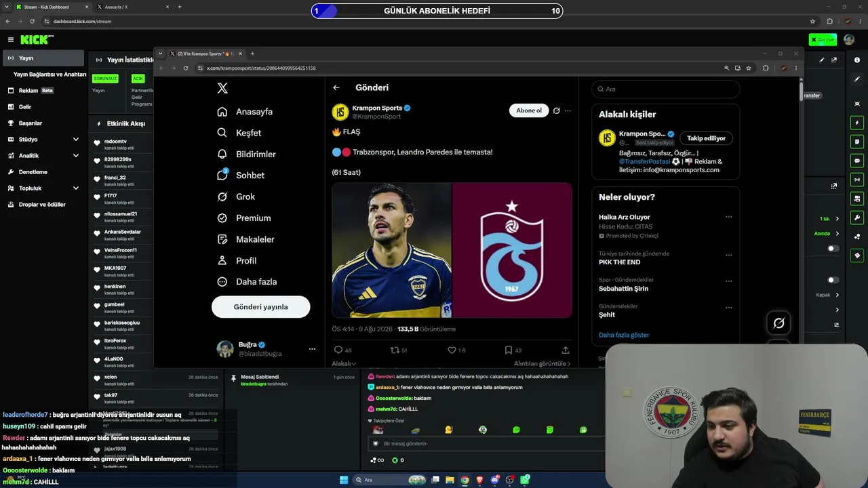Image resolution: width=868 pixels, height=488 pixels.
Task: Click the lightning bolt icon in Kick rail
Action: click(857, 123)
